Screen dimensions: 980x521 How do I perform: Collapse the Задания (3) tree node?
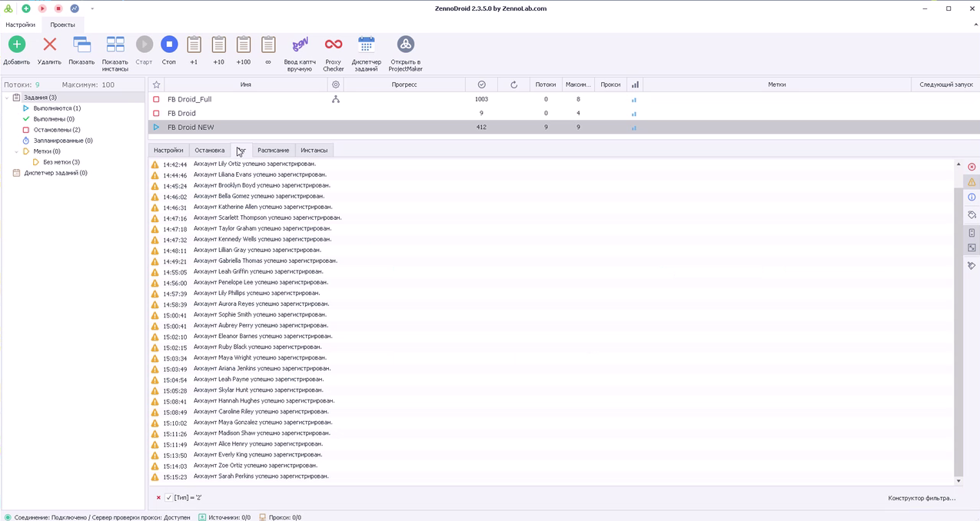7,98
